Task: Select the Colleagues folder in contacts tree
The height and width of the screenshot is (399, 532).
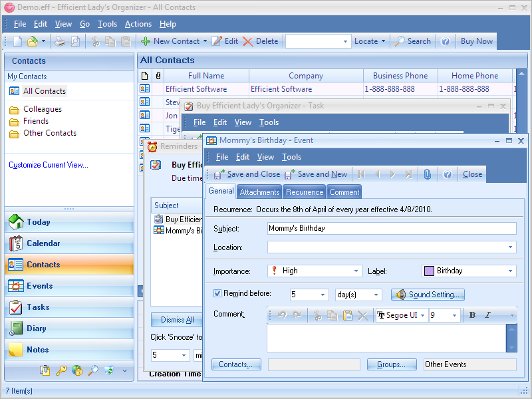Action: pyautogui.click(x=43, y=109)
